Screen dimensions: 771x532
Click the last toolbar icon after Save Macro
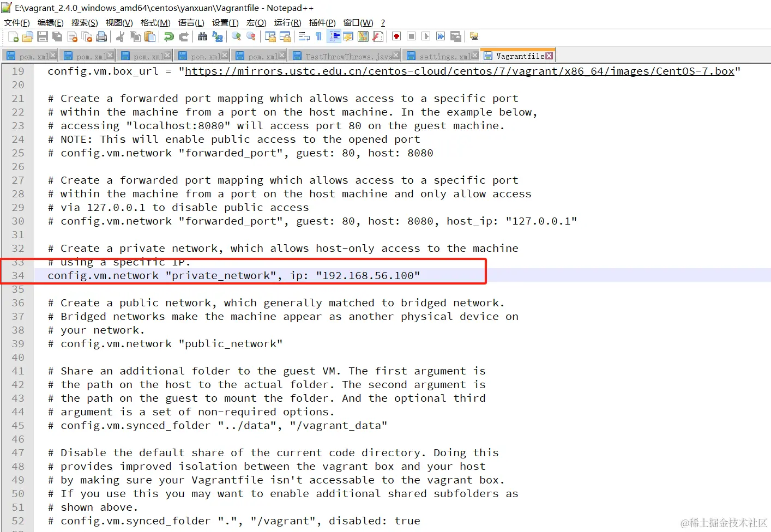point(474,37)
